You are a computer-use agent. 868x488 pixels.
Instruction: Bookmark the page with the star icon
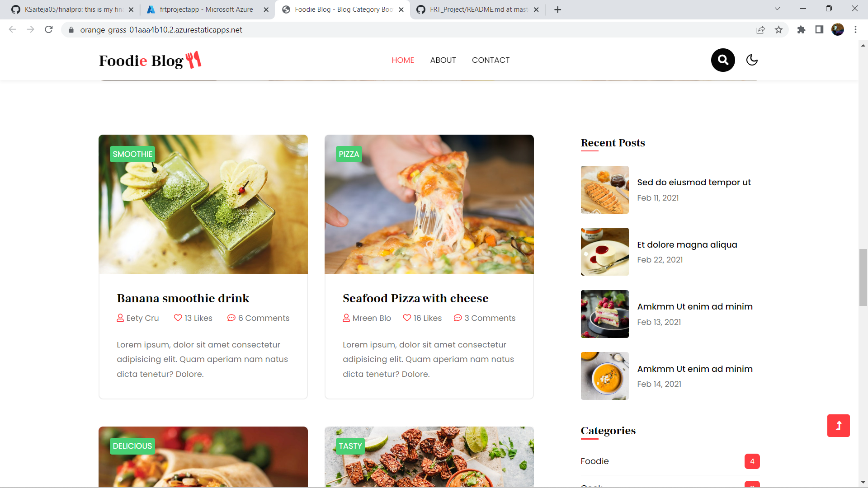click(778, 30)
